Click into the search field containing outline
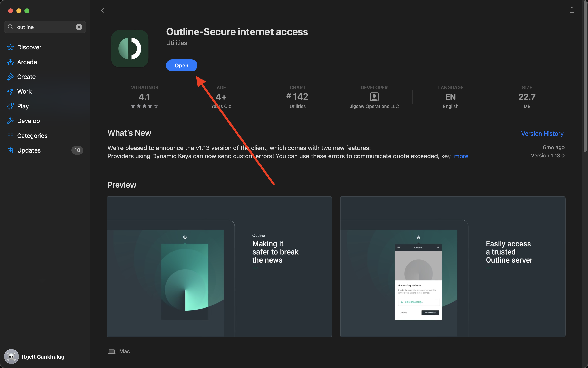 click(x=45, y=27)
